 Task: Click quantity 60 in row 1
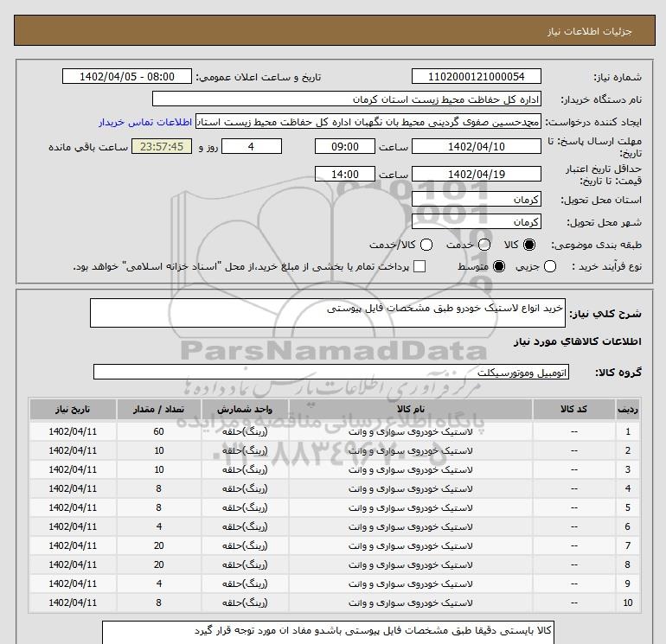click(158, 431)
